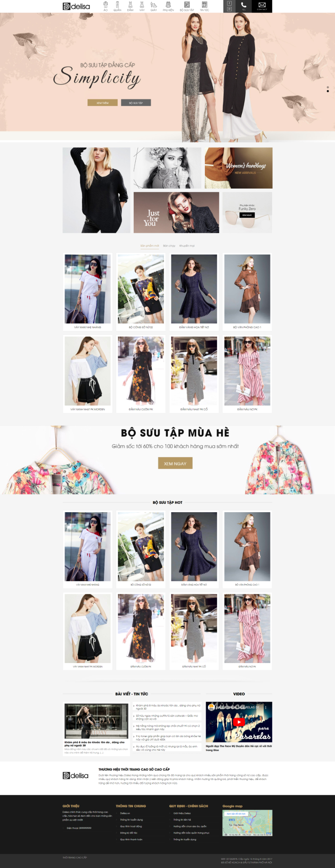Switch to the Bán chạy tab
The height and width of the screenshot is (868, 335).
click(169, 246)
